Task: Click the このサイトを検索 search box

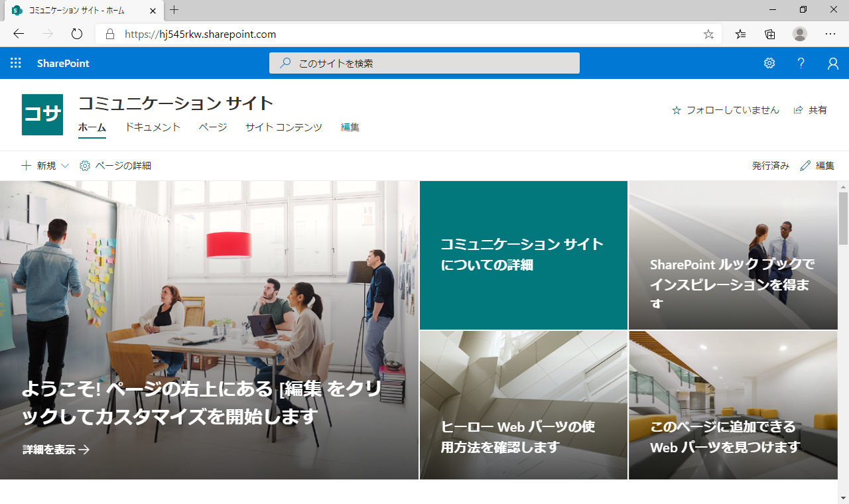Action: 424,63
